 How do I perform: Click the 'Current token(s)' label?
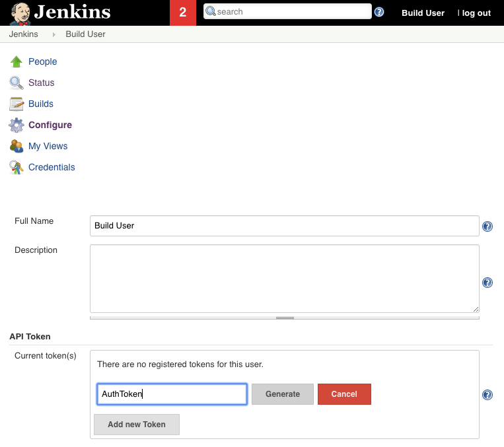point(46,356)
